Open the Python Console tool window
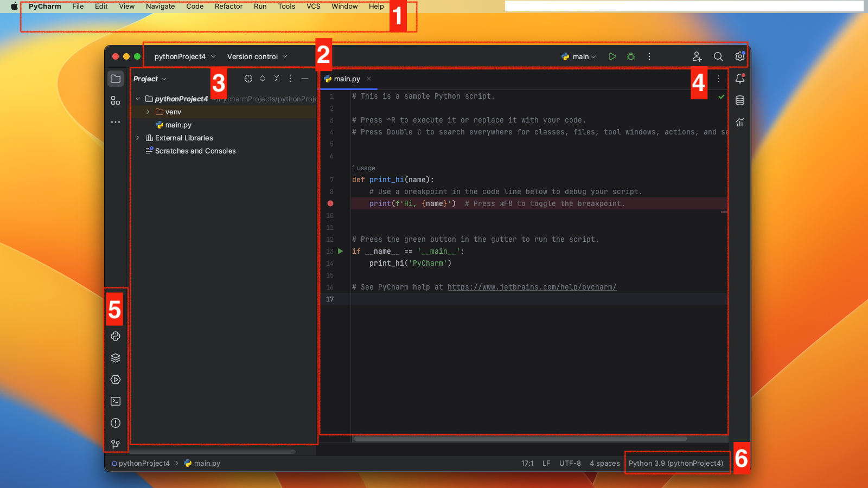 point(116,336)
